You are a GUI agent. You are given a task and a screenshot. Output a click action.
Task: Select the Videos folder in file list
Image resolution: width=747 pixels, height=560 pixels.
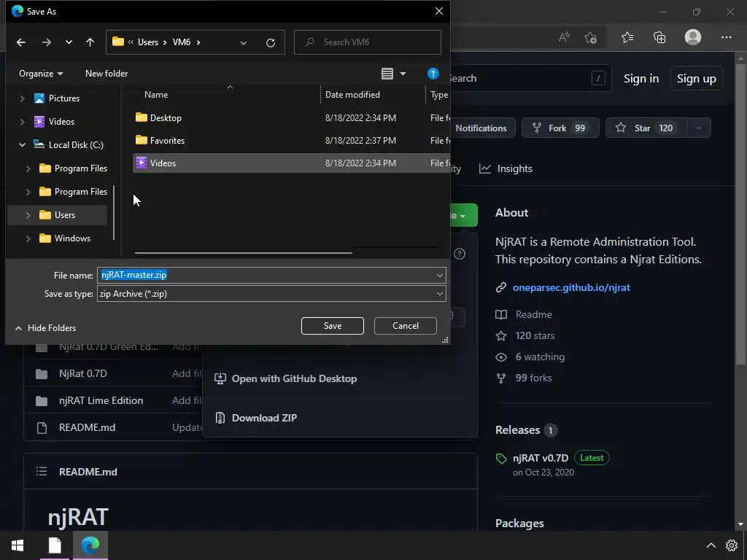coord(291,163)
